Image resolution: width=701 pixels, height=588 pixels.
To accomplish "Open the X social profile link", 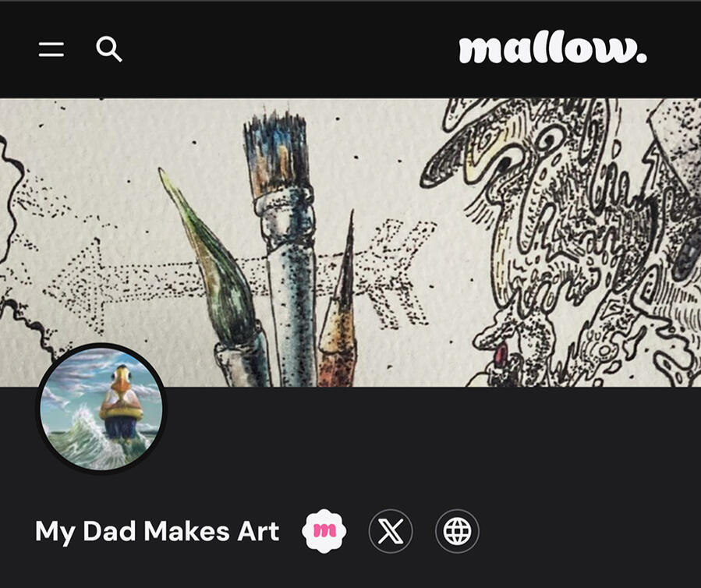I will coord(391,531).
